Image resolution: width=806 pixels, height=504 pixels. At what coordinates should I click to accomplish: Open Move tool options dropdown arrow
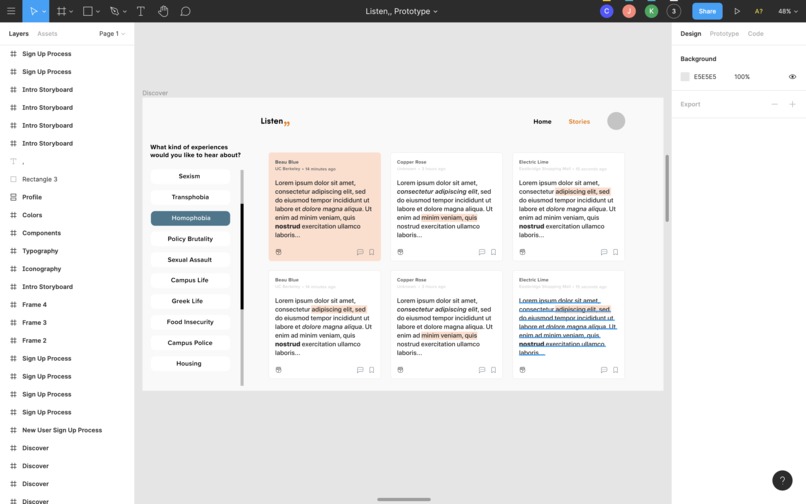click(x=44, y=11)
